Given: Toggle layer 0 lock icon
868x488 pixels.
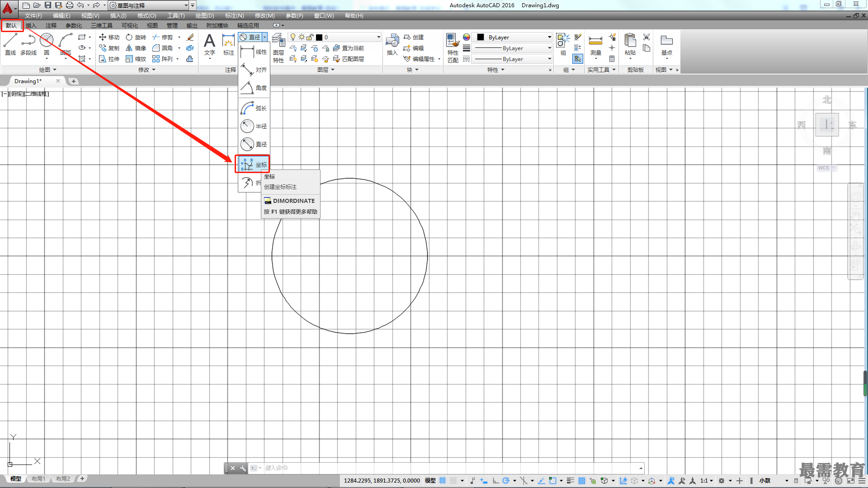Looking at the screenshot, I should [x=310, y=37].
